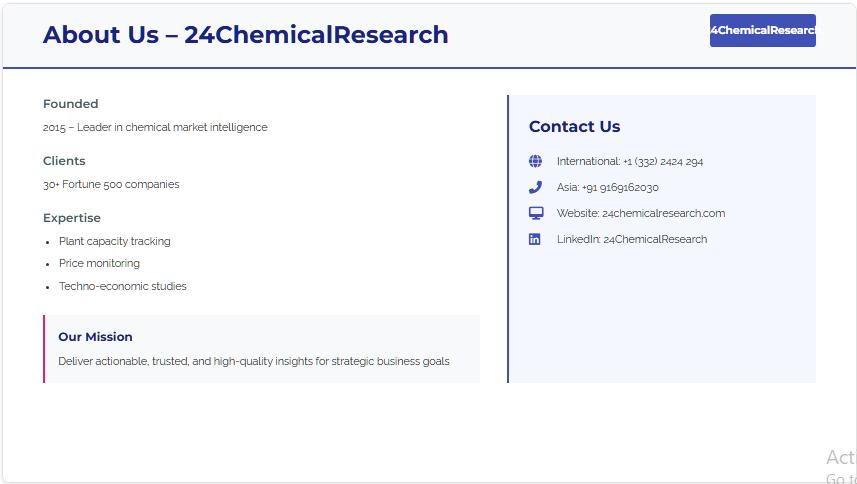Click the phone icon beside Asia
The height and width of the screenshot is (484, 857).
[x=535, y=187]
